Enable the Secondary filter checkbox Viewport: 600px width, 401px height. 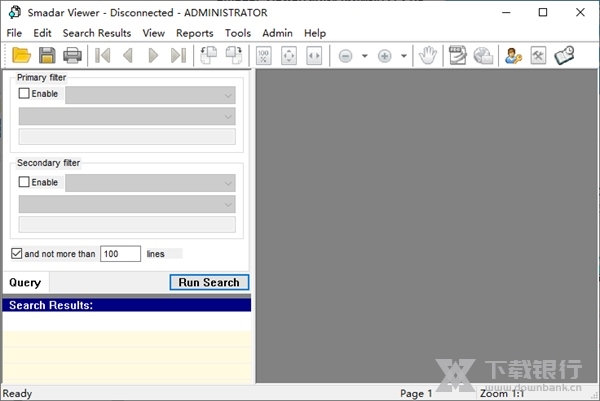point(25,183)
